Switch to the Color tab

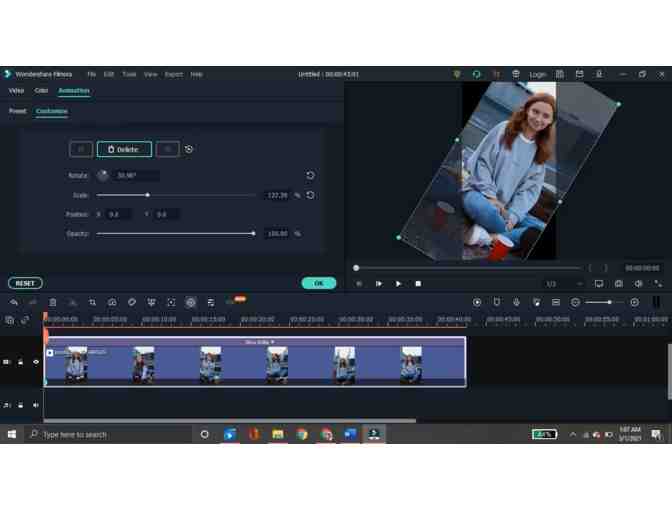pos(41,90)
